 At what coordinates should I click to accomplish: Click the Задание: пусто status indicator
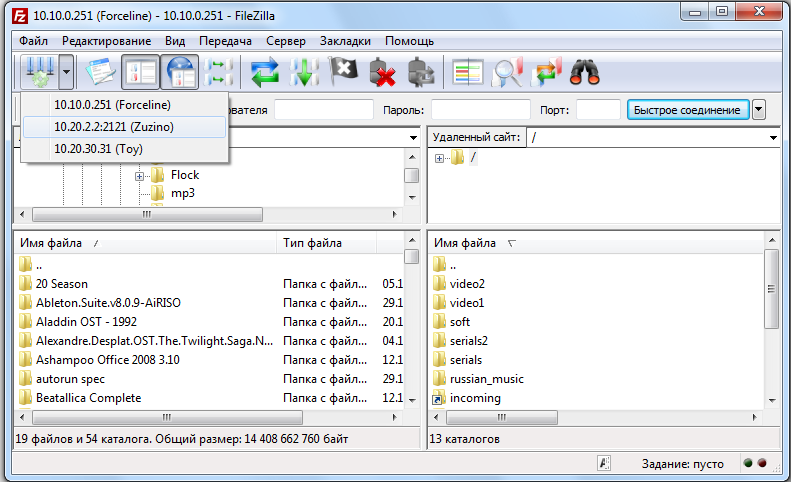pyautogui.click(x=683, y=463)
